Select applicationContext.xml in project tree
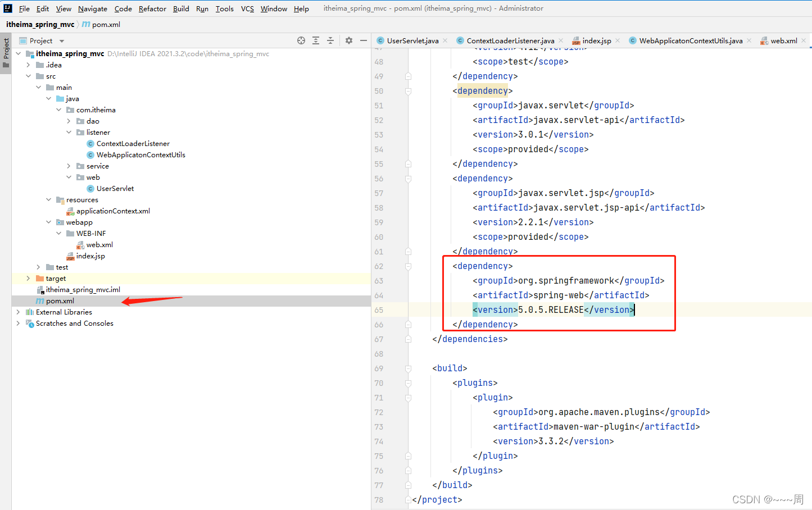This screenshot has width=812, height=510. 112,211
